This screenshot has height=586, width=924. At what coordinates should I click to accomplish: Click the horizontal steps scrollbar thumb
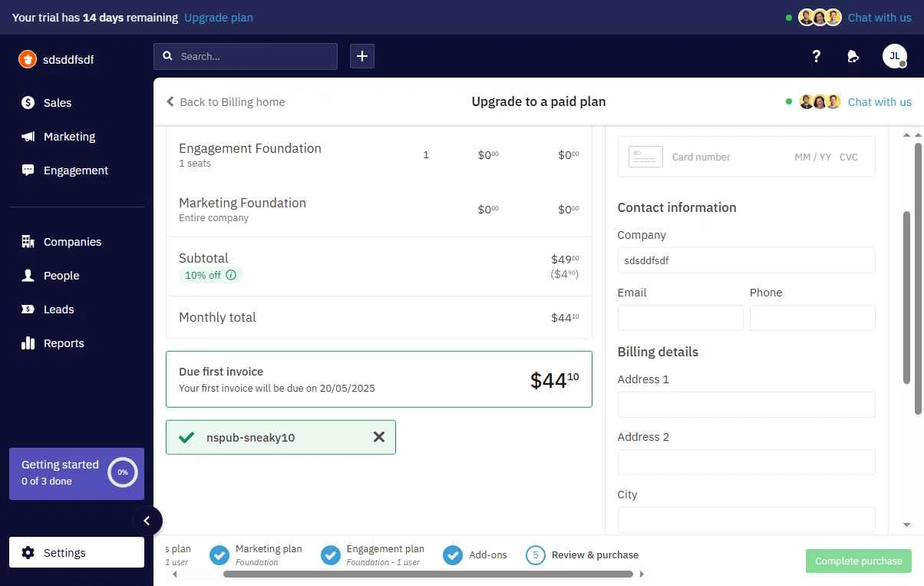tap(428, 574)
